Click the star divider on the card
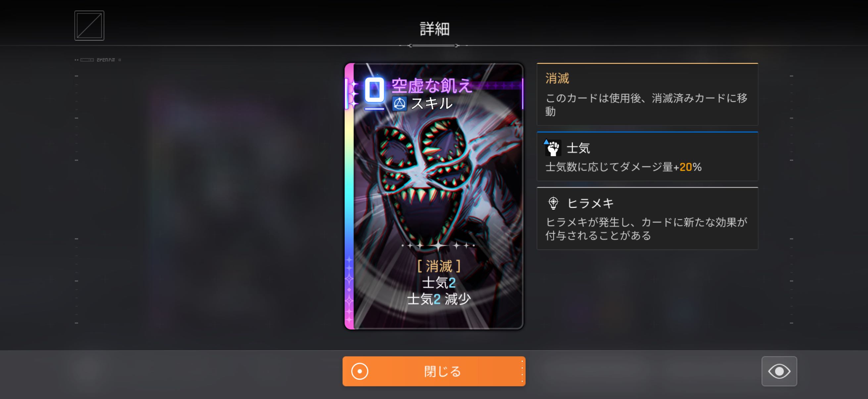Screen dimensions: 868x399 (x=438, y=246)
